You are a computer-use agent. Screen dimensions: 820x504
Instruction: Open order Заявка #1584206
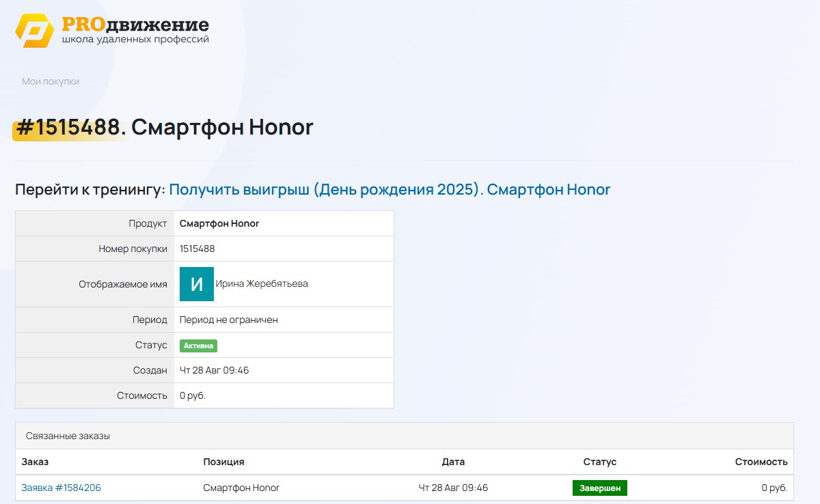tap(61, 488)
